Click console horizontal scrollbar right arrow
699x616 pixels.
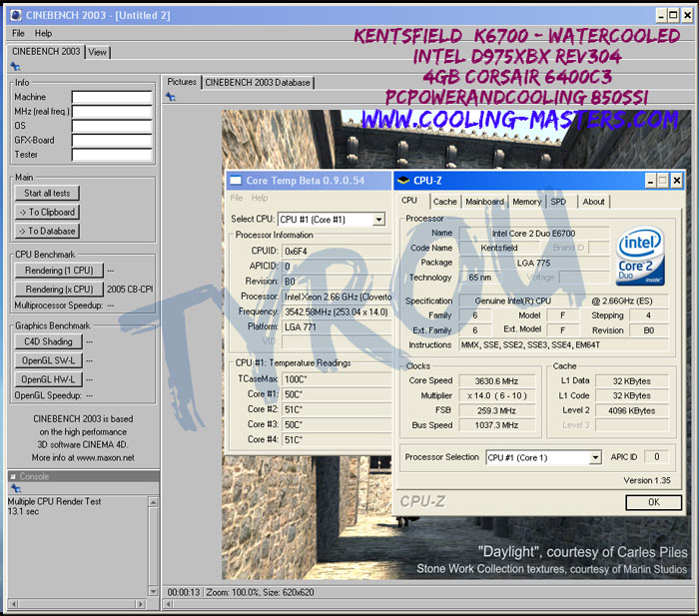(141, 604)
